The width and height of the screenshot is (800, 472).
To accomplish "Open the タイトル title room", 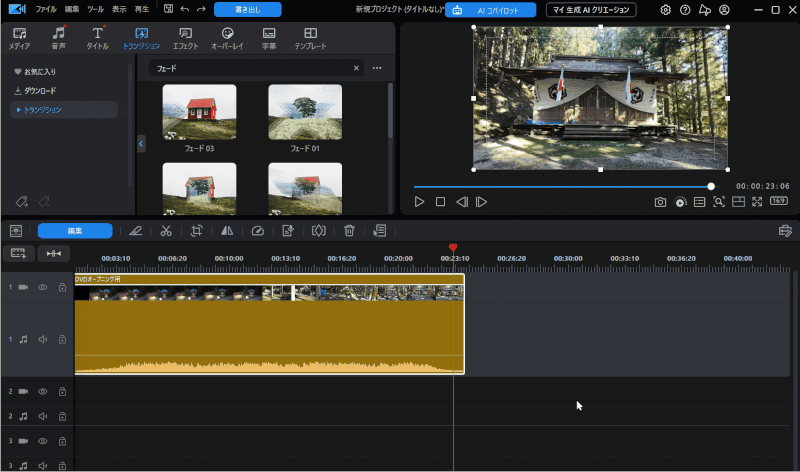I will [x=97, y=38].
